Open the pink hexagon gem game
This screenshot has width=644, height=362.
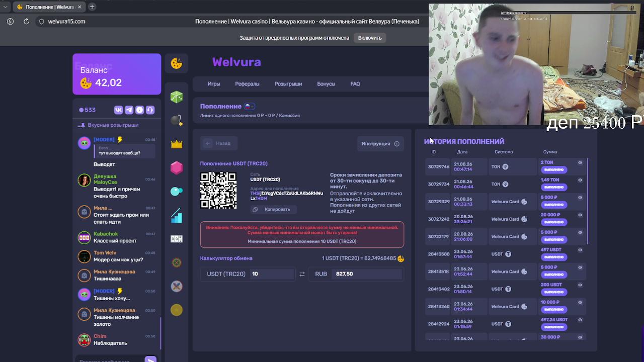coord(176,167)
